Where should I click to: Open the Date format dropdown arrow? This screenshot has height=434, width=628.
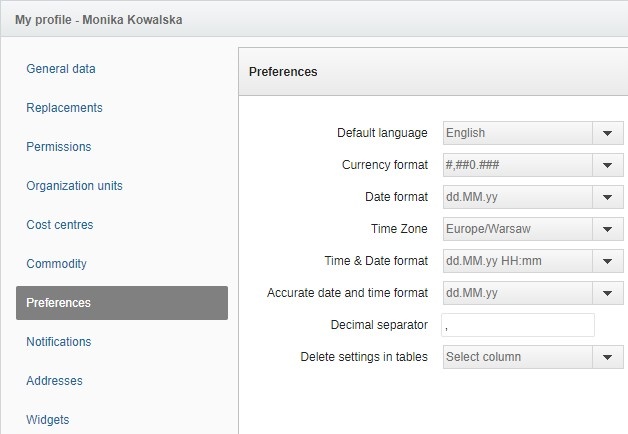tap(607, 197)
